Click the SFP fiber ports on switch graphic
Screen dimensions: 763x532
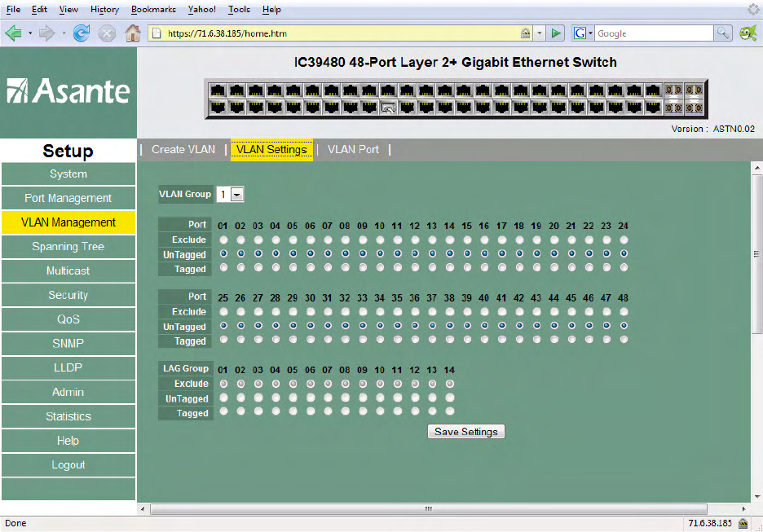click(684, 99)
